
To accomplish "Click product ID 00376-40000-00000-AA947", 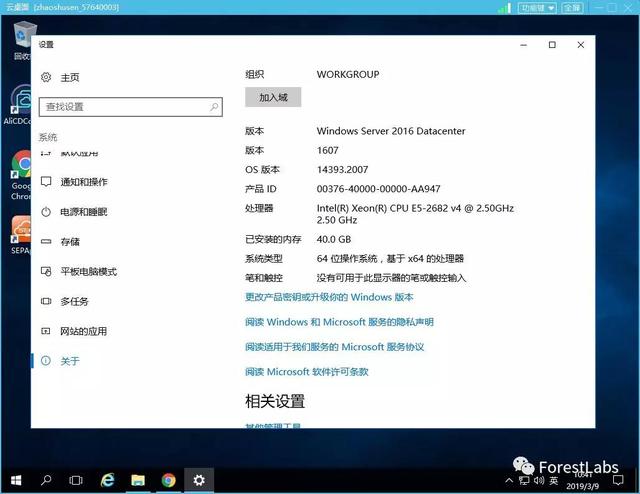I will click(x=378, y=189).
